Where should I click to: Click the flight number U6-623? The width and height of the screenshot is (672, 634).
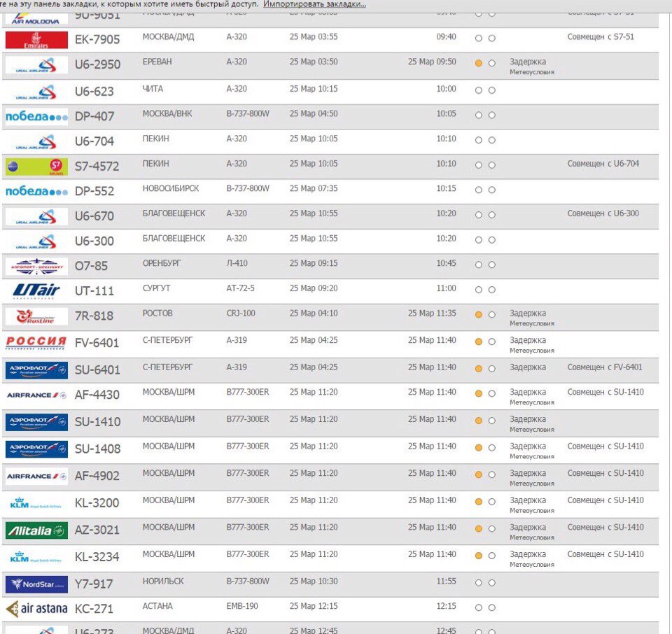click(x=94, y=92)
